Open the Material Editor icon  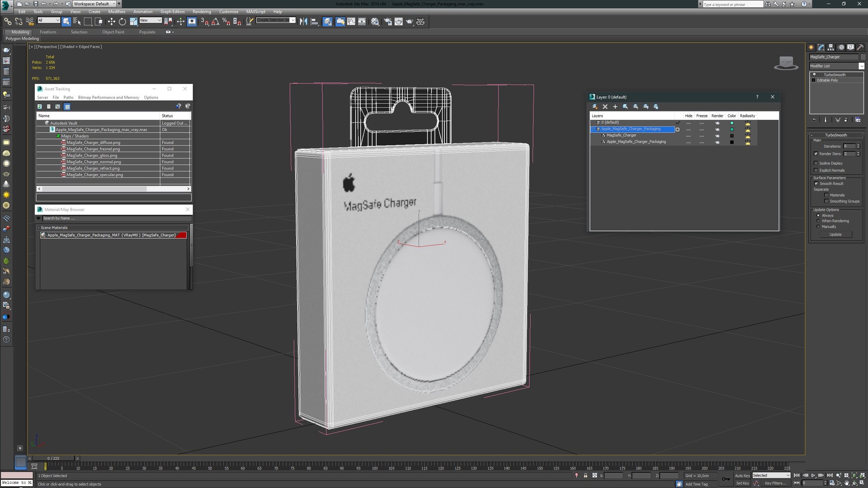point(375,22)
